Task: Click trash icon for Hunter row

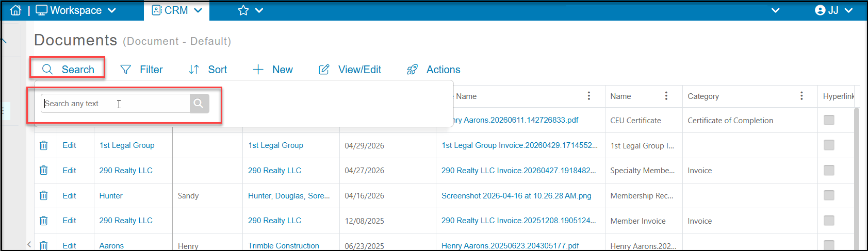Action: pyautogui.click(x=44, y=195)
